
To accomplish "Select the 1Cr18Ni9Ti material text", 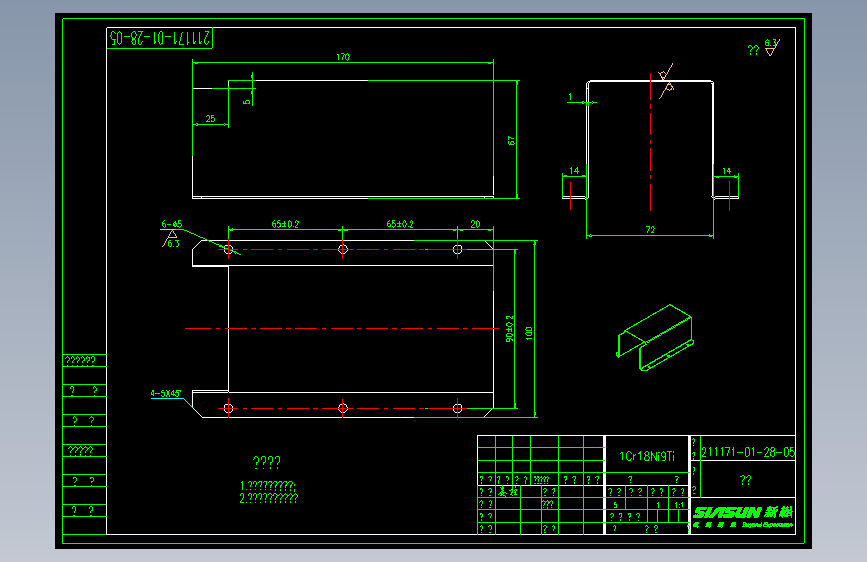I will (x=647, y=456).
